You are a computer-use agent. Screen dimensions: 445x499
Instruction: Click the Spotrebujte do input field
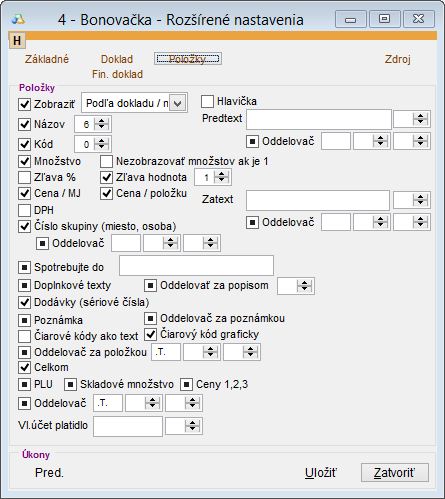tap(196, 266)
